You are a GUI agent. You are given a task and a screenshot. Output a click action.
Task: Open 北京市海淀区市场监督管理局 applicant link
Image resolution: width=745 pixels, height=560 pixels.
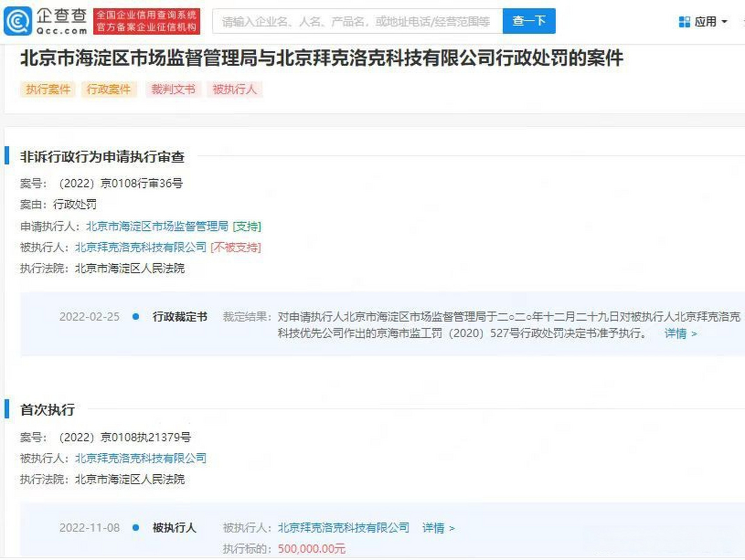point(157,226)
